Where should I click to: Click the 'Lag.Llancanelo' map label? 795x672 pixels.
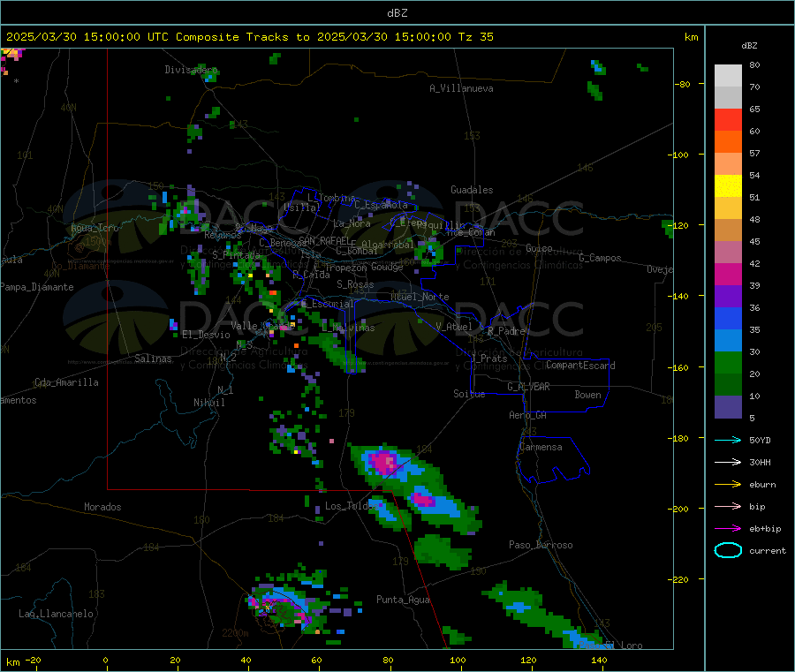click(x=56, y=614)
